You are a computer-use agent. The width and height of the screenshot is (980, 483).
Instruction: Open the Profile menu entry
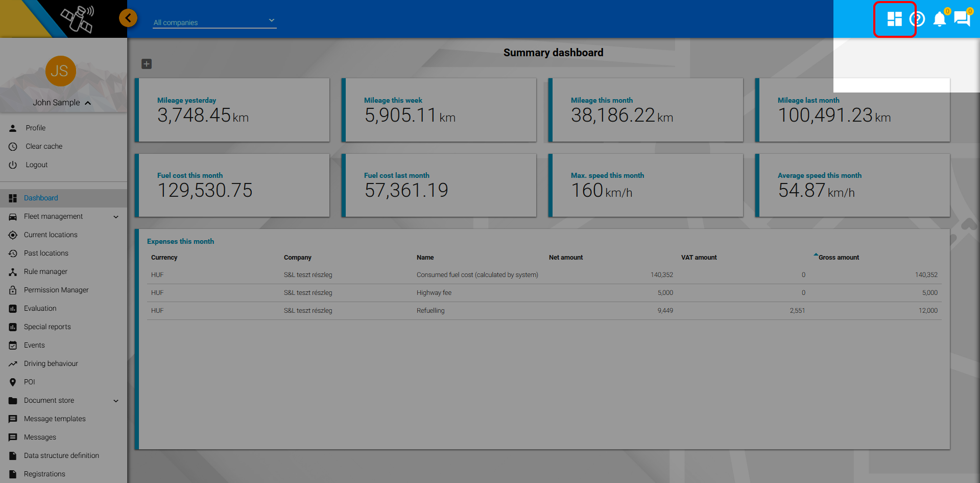tap(35, 128)
